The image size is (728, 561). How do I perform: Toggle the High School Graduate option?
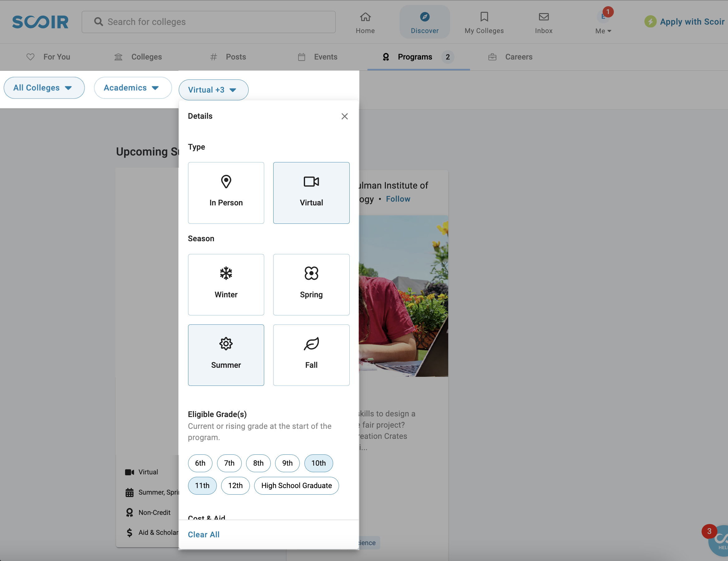point(296,485)
